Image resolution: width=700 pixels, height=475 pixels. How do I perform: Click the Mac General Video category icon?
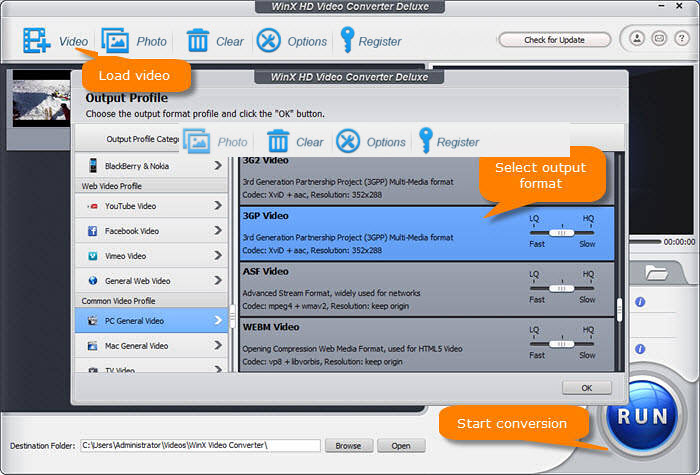[92, 346]
